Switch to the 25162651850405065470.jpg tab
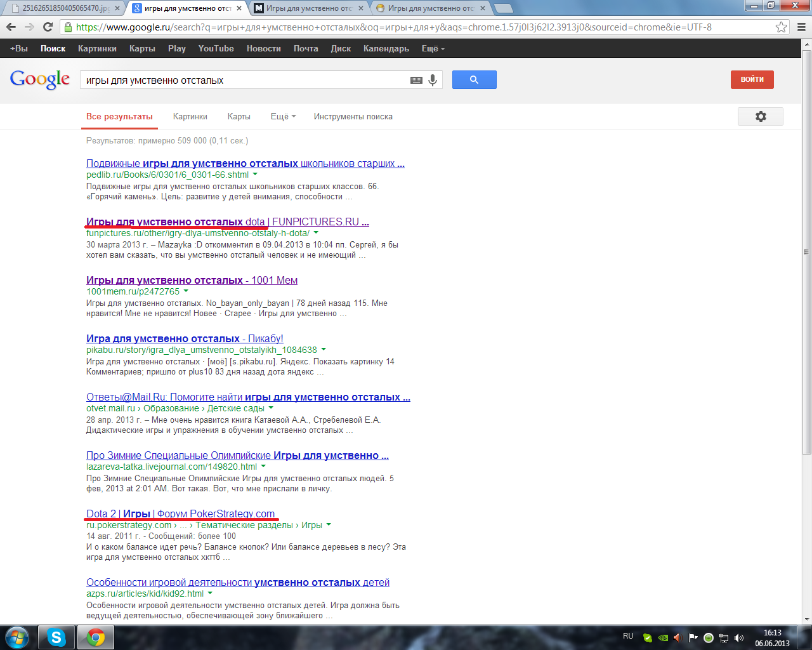The width and height of the screenshot is (812, 650). point(65,8)
